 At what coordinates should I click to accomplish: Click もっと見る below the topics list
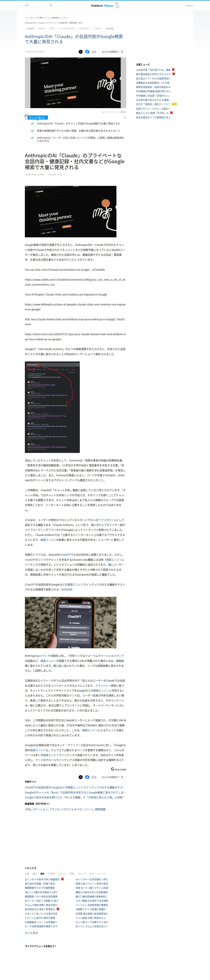tap(31, 932)
